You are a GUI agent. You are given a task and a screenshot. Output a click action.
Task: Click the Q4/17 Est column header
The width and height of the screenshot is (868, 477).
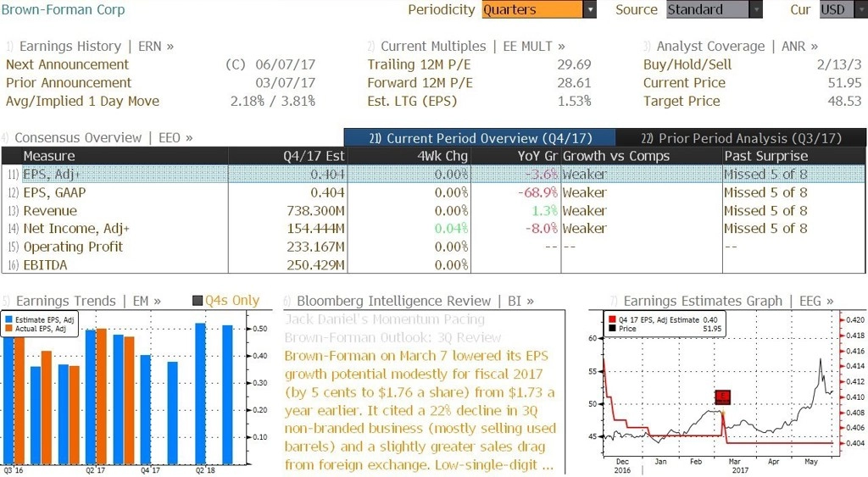pyautogui.click(x=287, y=156)
